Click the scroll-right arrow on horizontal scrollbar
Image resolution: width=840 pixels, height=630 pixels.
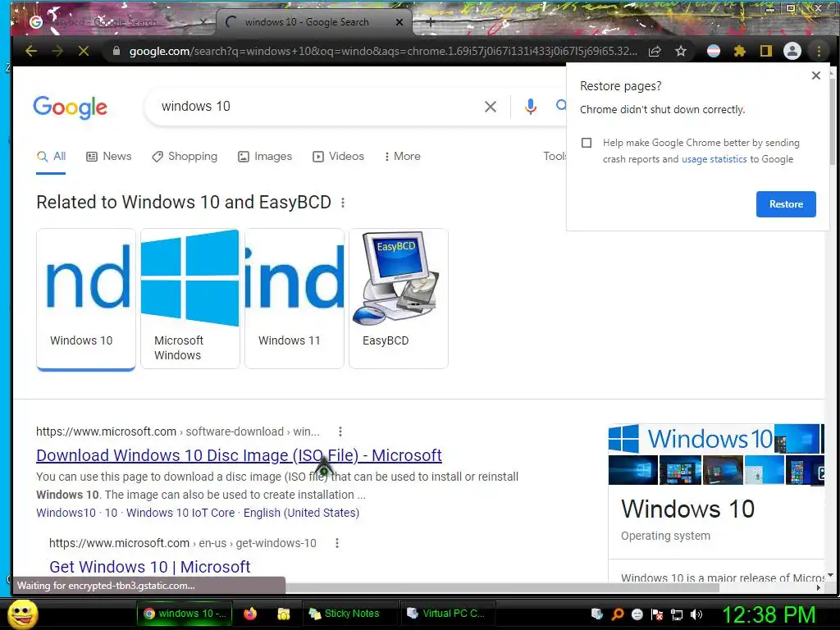(x=819, y=587)
